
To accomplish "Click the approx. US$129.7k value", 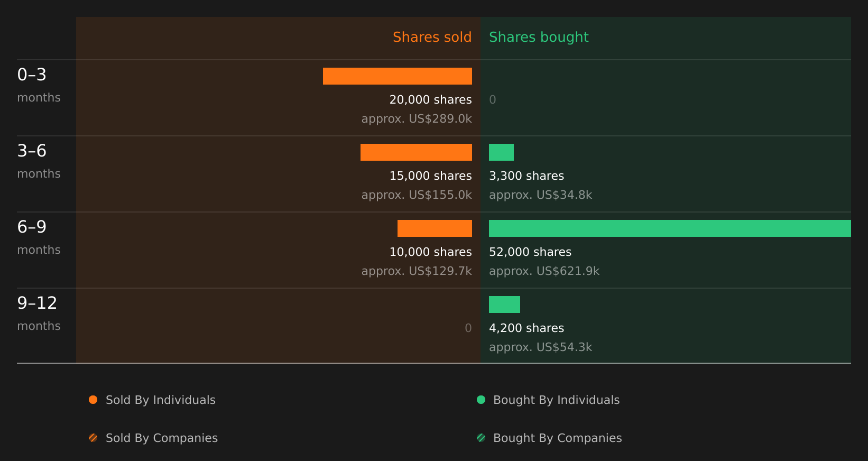I will (417, 271).
